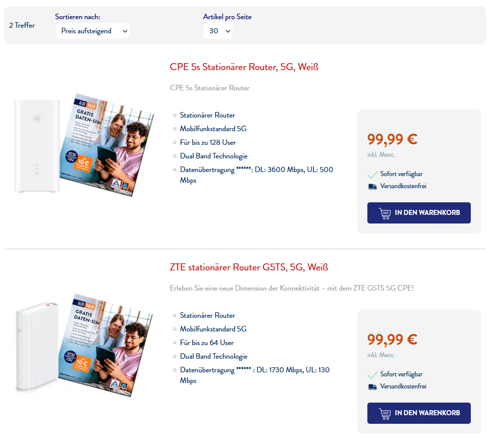
Task: Click the shopping cart icon on ZTE router button
Action: (x=386, y=413)
